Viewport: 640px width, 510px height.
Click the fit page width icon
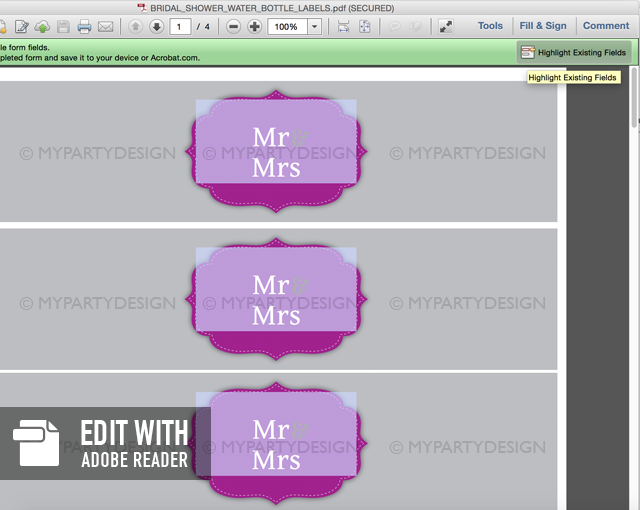point(343,26)
